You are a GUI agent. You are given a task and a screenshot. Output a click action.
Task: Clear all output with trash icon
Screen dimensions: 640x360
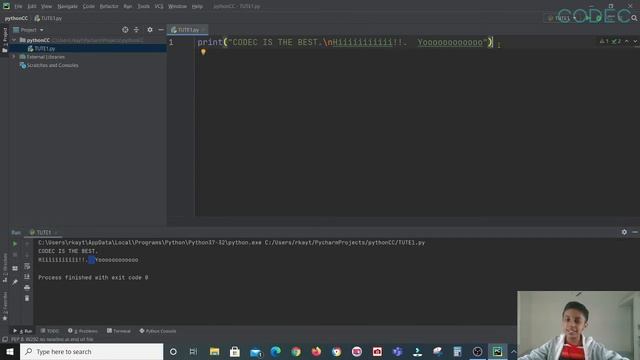27,298
